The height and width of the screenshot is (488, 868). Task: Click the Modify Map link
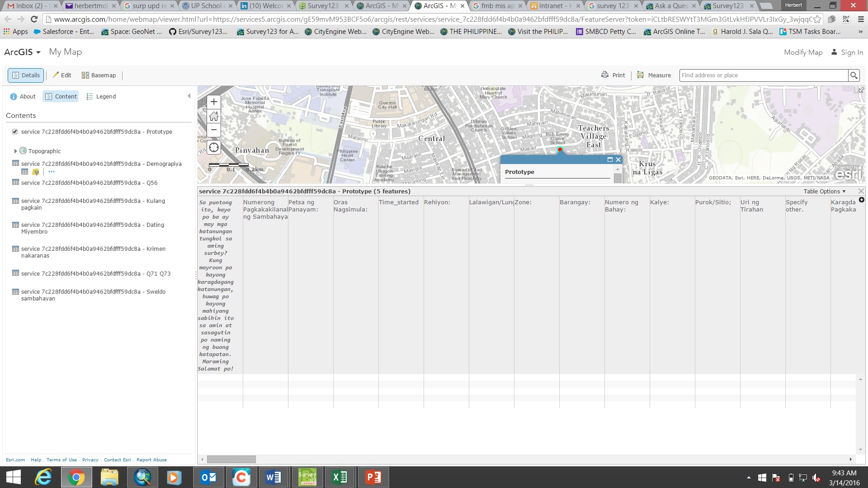(803, 52)
